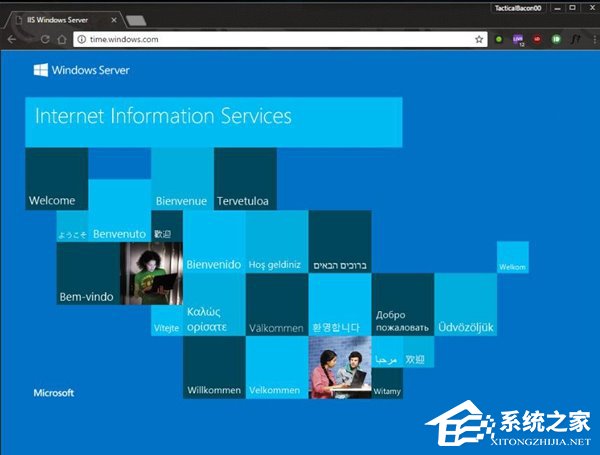Image resolution: width=600 pixels, height=455 pixels.
Task: Minimize the browser window
Action: 558,8
